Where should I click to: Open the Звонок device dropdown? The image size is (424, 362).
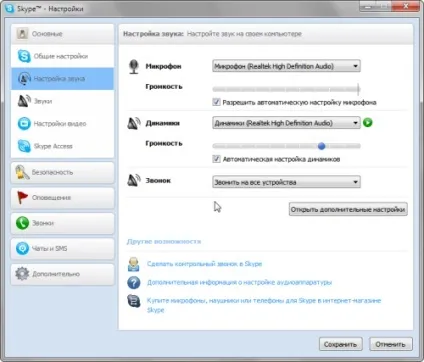coord(286,182)
